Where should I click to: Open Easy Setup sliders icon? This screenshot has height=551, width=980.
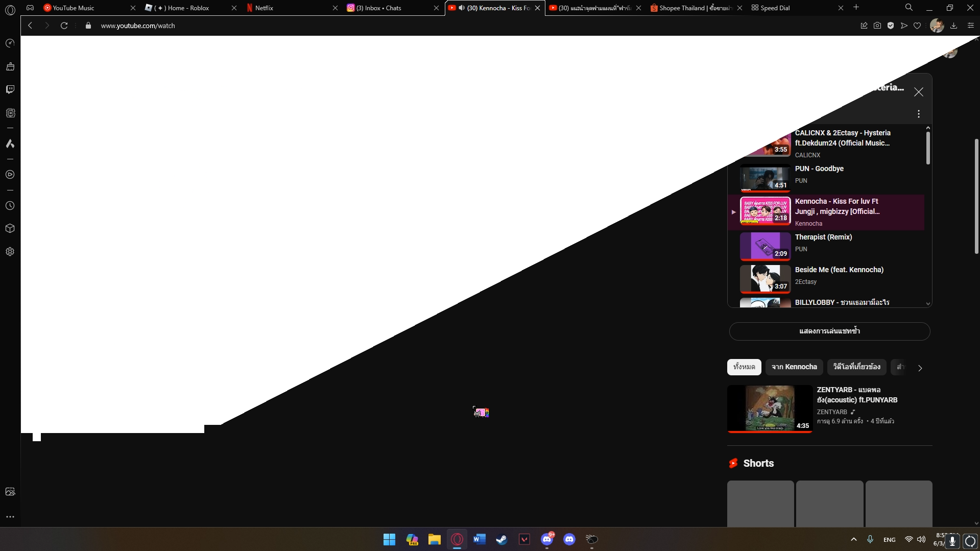[970, 26]
